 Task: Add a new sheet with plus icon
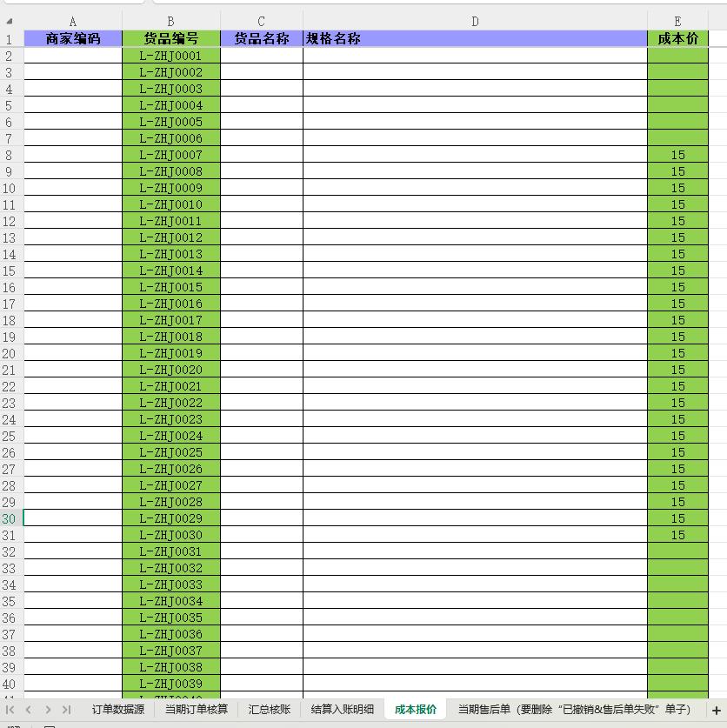(x=717, y=711)
